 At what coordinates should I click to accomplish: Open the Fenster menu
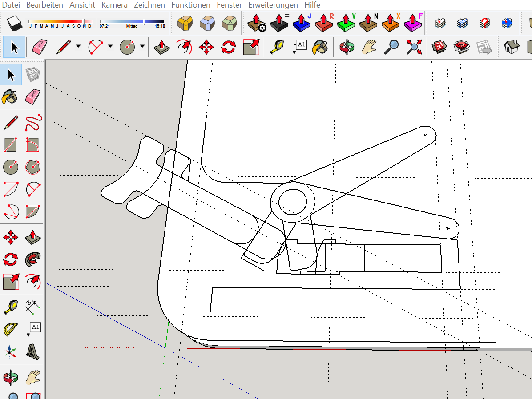click(x=230, y=5)
